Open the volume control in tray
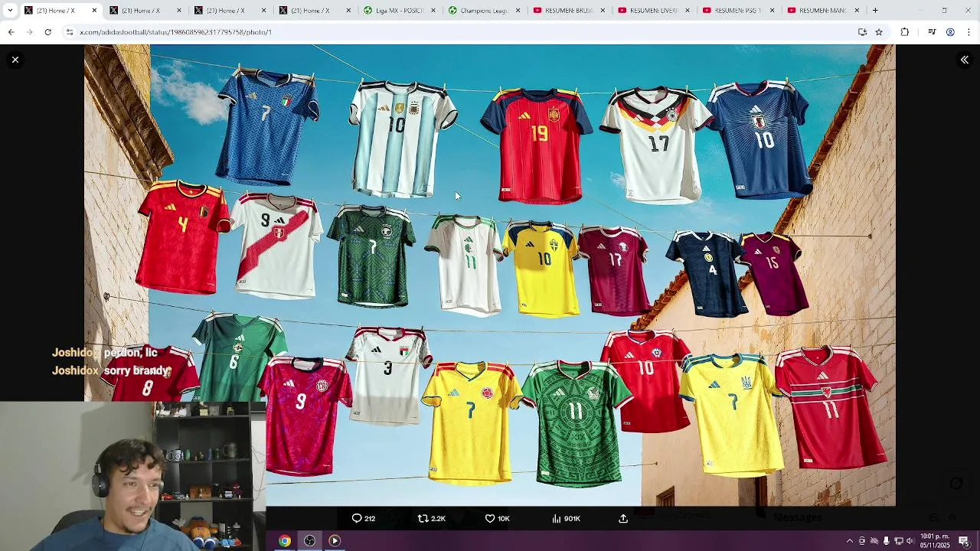 point(910,541)
